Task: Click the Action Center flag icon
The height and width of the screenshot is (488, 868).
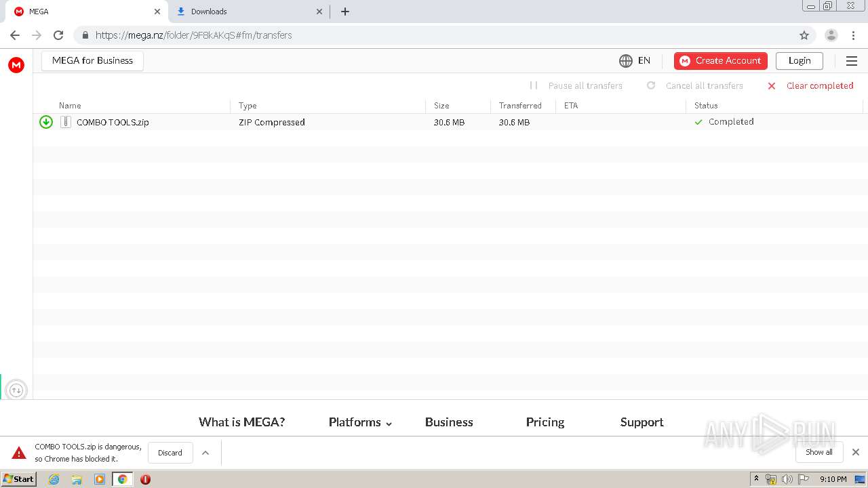Action: (804, 479)
